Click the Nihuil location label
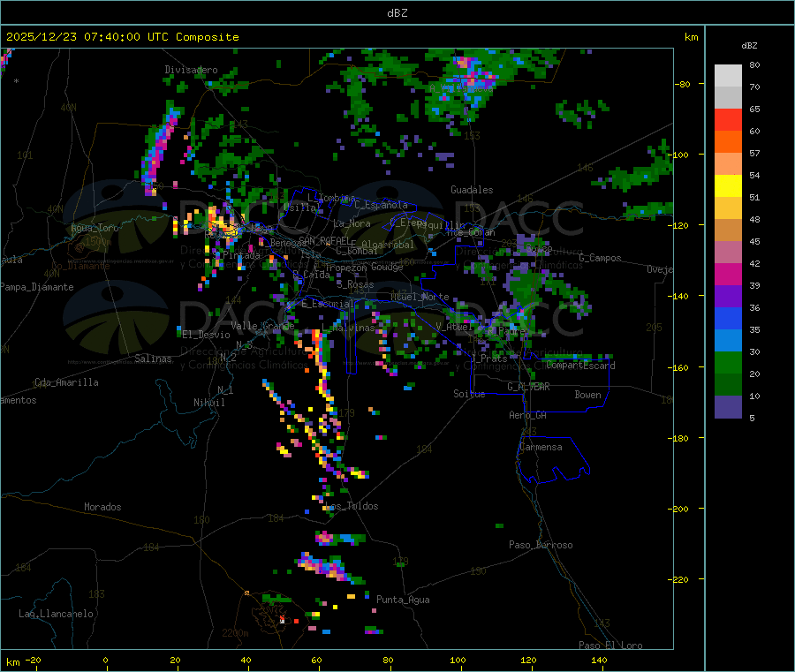This screenshot has height=672, width=795. tap(209, 403)
